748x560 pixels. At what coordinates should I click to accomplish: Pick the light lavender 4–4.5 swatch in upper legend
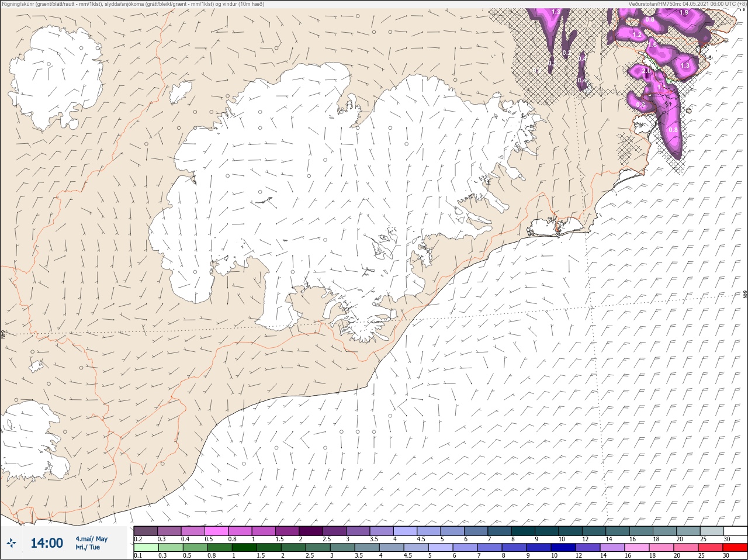(x=406, y=531)
